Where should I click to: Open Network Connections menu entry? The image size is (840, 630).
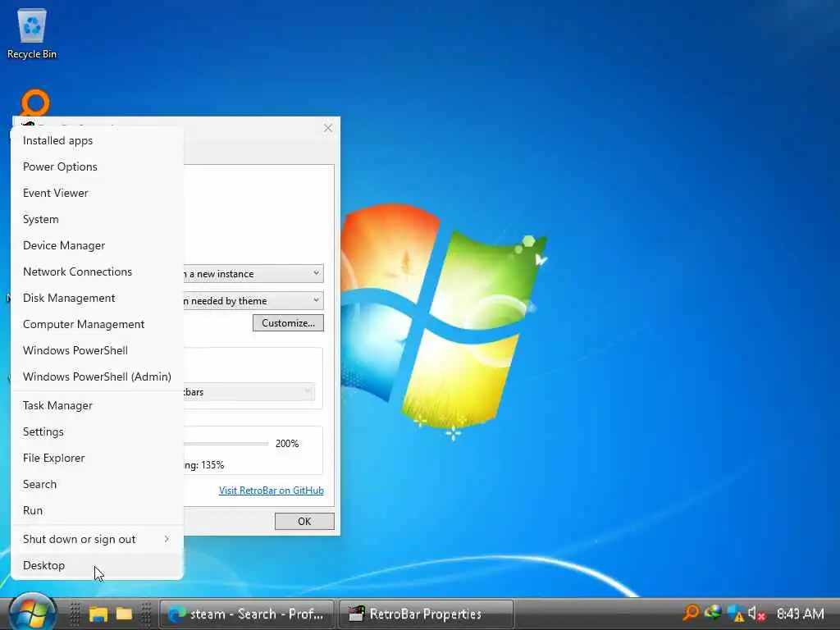97,272
